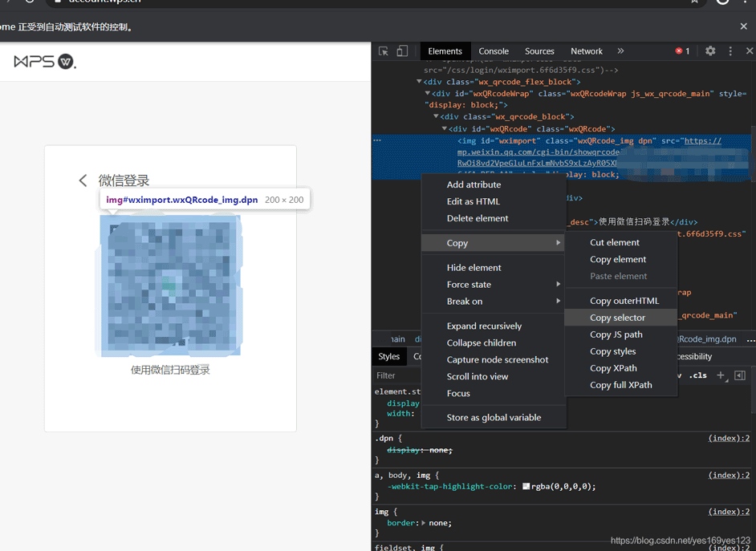This screenshot has width=756, height=551.
Task: Toggle the device toolbar icon
Action: pyautogui.click(x=402, y=51)
